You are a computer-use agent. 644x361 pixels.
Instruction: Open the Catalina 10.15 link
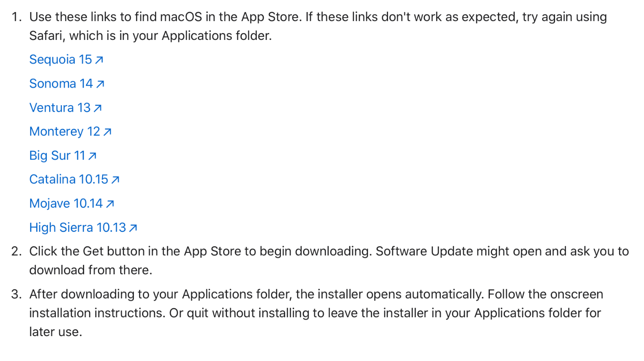pyautogui.click(x=75, y=179)
